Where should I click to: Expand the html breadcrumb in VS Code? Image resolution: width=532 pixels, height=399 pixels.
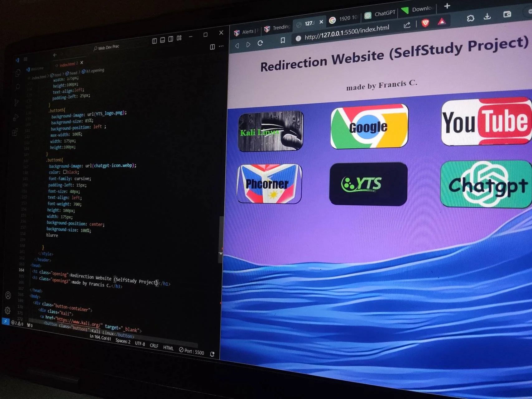(x=56, y=75)
